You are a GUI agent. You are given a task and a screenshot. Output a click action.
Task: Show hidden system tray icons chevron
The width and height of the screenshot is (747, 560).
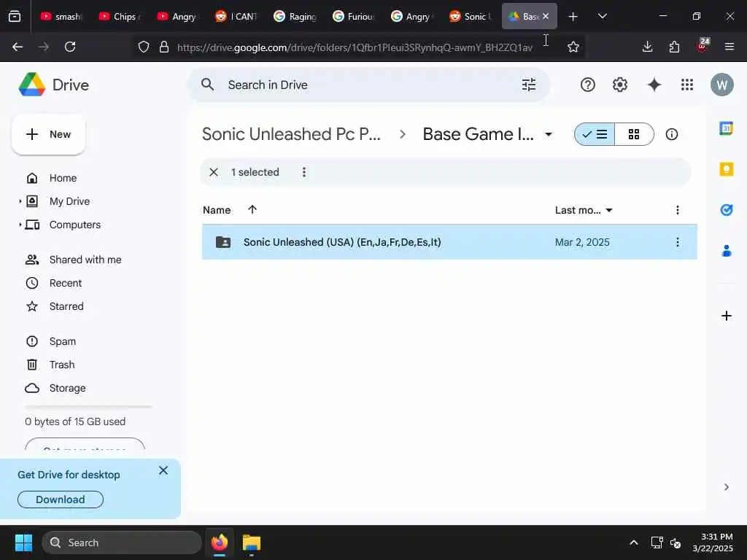click(x=634, y=542)
